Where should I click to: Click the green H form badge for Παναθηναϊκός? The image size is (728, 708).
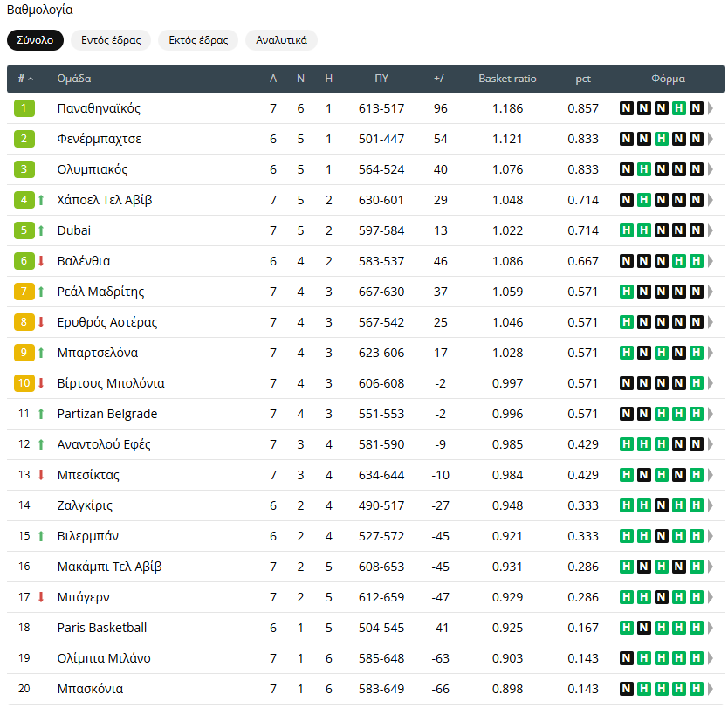(679, 108)
